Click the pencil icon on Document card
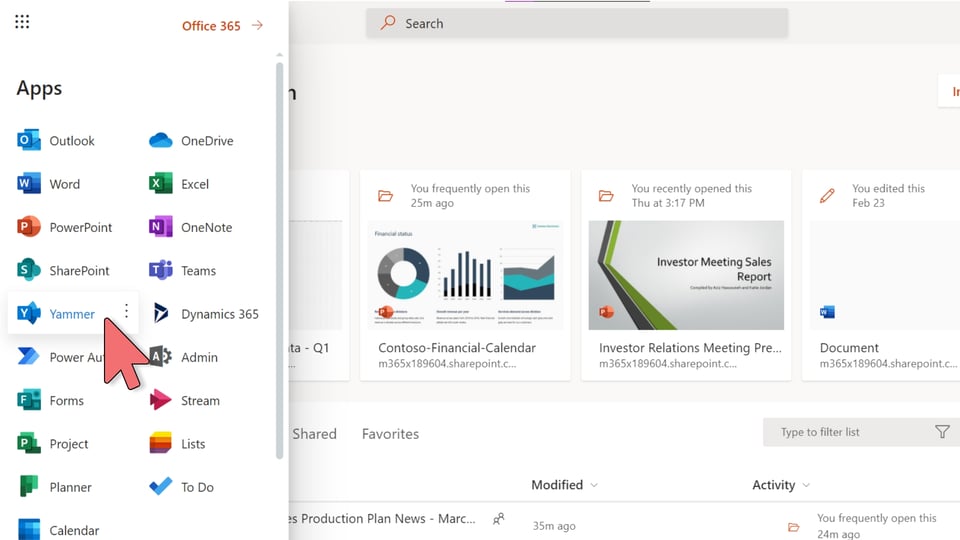 click(x=827, y=196)
